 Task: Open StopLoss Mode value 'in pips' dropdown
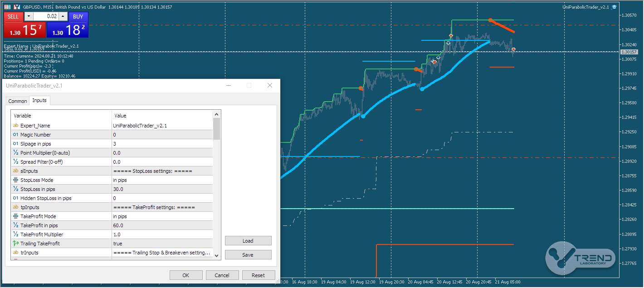162,180
